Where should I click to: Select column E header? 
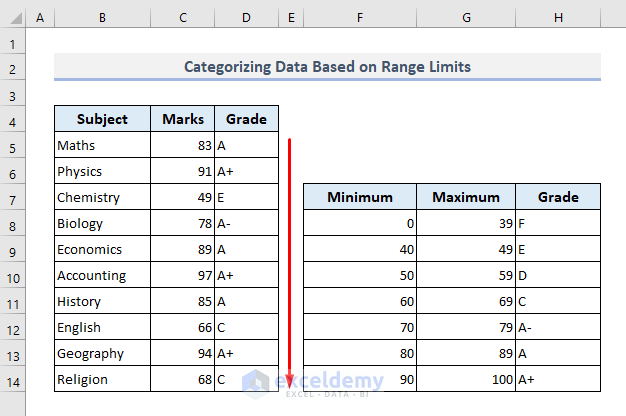291,18
